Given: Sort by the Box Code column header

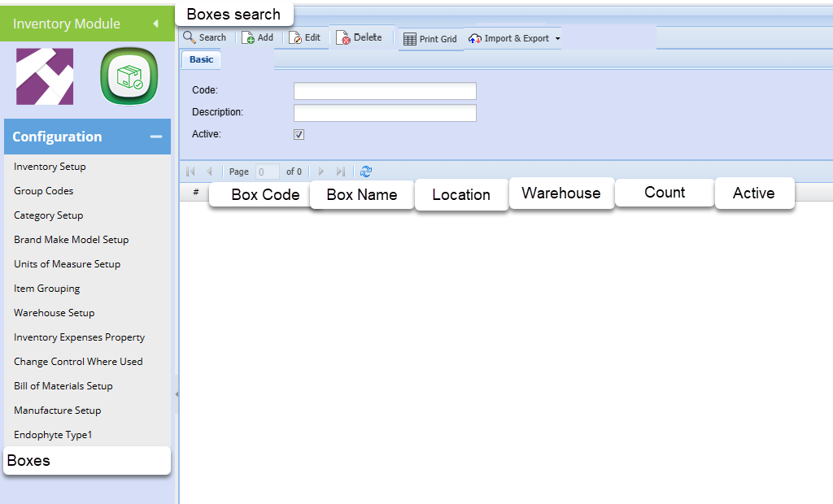Looking at the screenshot, I should coord(265,195).
